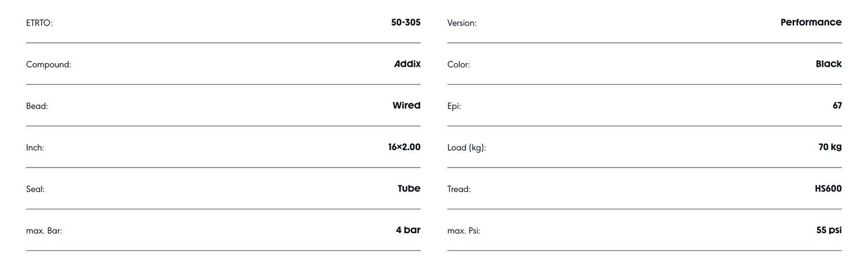Image resolution: width=868 pixels, height=262 pixels.
Task: Select the 50-305 ETRTO value
Action: tap(406, 23)
